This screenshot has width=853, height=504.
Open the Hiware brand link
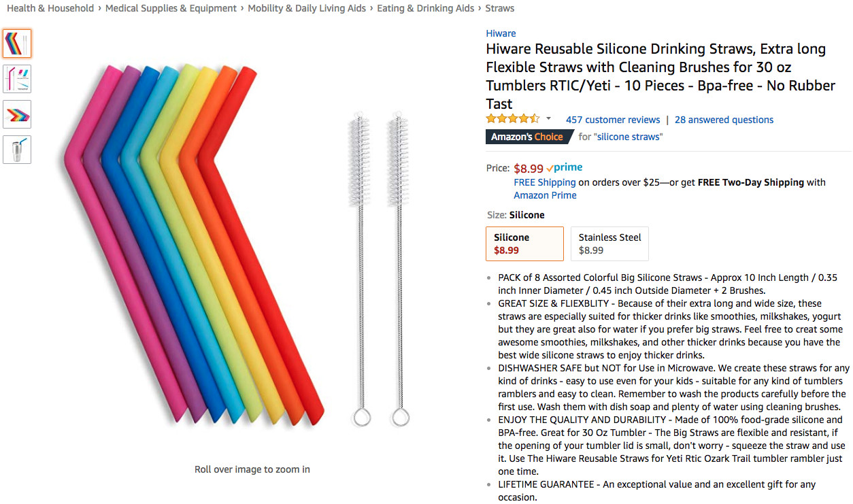[x=501, y=33]
